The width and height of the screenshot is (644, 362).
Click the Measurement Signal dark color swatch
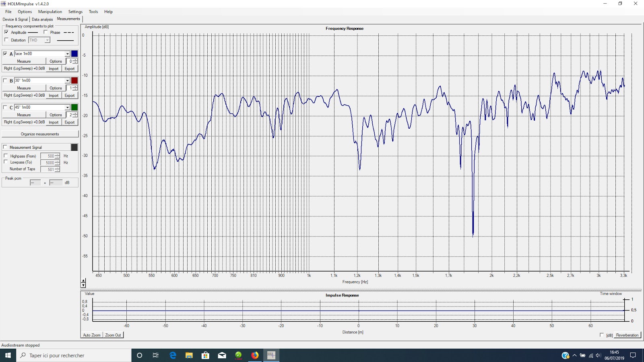pyautogui.click(x=74, y=147)
